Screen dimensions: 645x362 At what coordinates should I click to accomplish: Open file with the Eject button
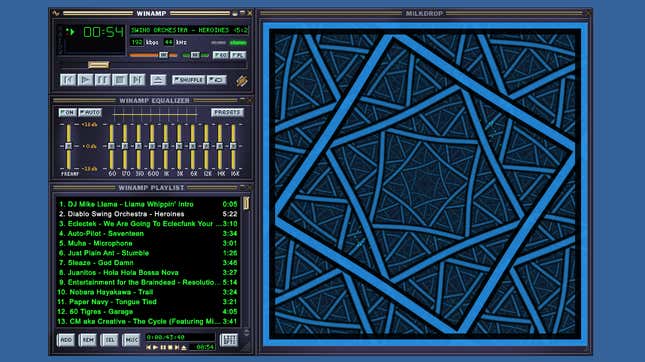point(158,79)
